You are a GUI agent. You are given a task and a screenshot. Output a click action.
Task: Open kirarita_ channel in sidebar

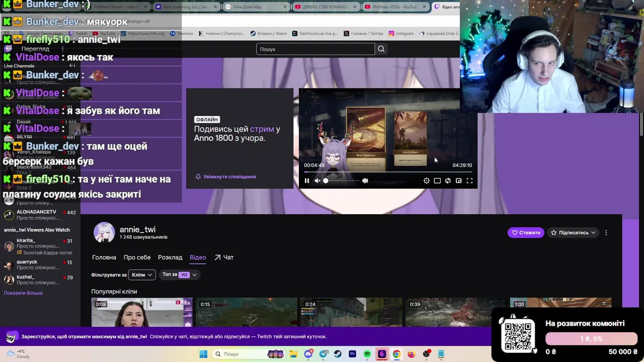click(40, 246)
